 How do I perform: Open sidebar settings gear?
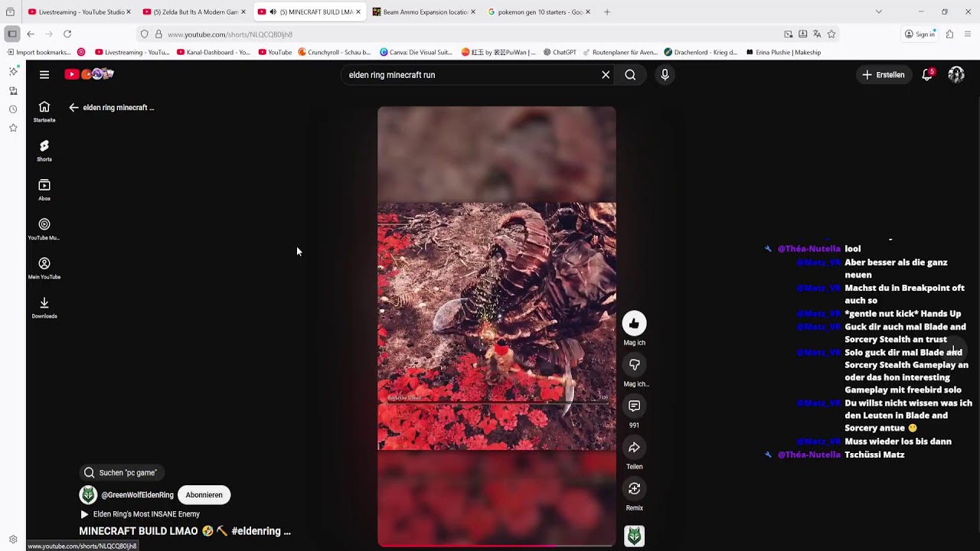pos(13,540)
